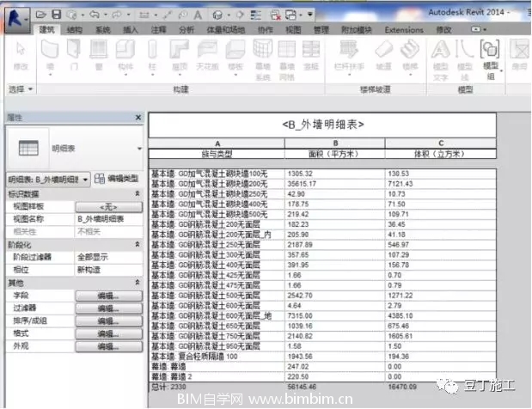Select the Railing (栏杆扶手) tool

349,57
